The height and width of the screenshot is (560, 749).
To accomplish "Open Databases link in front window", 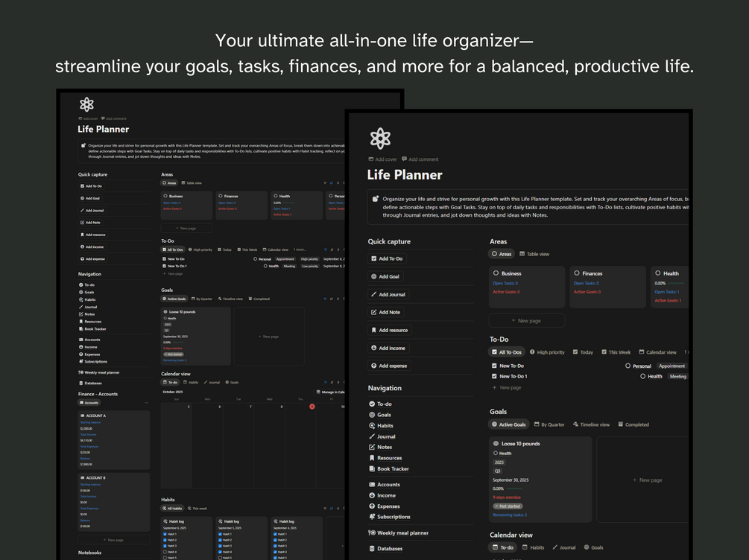I will (x=385, y=549).
